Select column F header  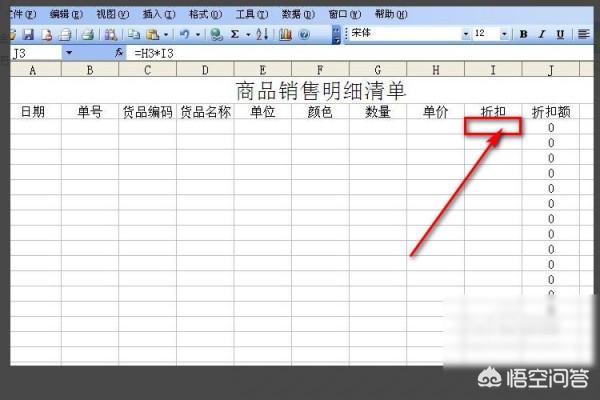click(320, 70)
